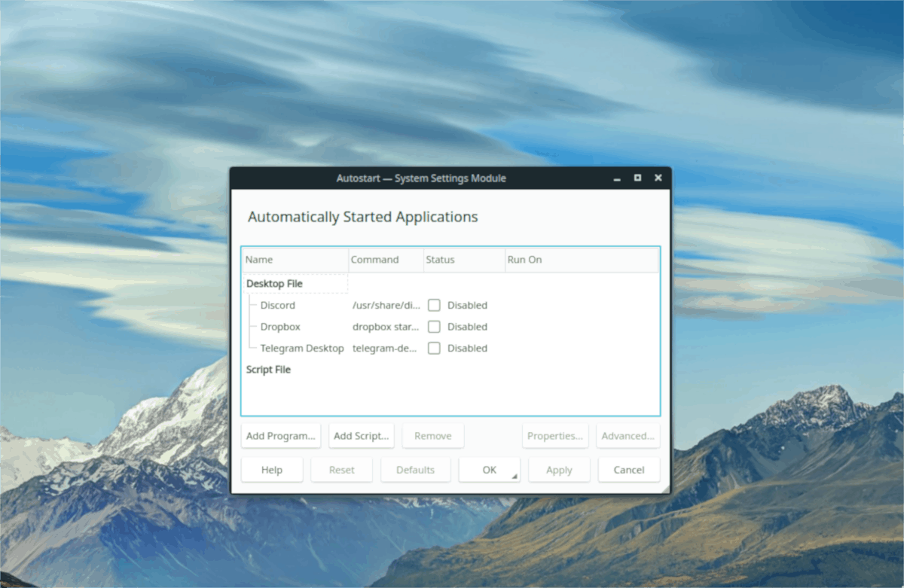Click the Add Program button
Screen dimensions: 904x588
(281, 436)
